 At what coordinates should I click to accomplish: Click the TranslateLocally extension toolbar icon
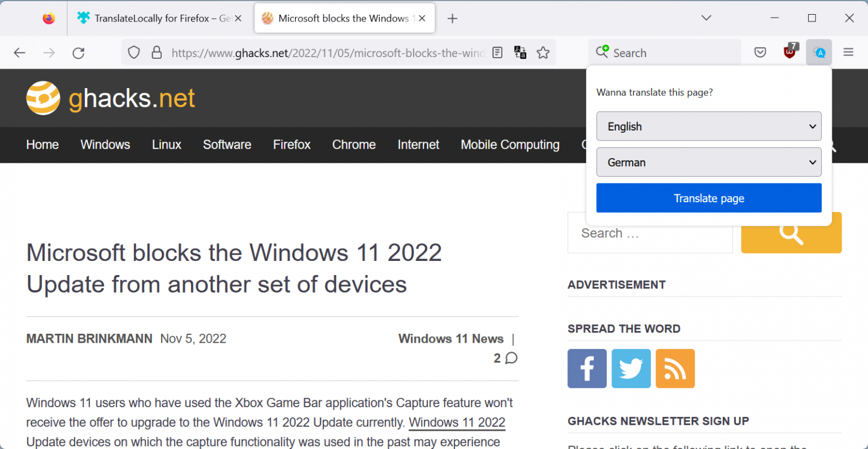pyautogui.click(x=819, y=53)
